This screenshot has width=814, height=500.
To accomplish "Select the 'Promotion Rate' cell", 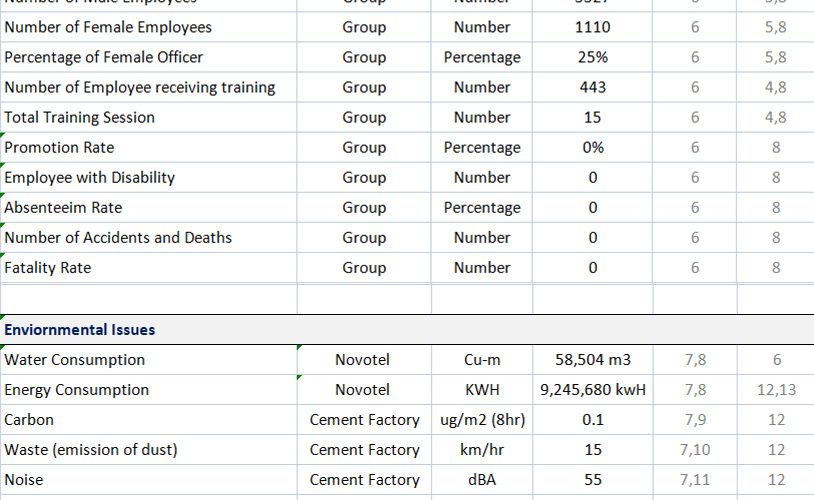I will tap(148, 147).
